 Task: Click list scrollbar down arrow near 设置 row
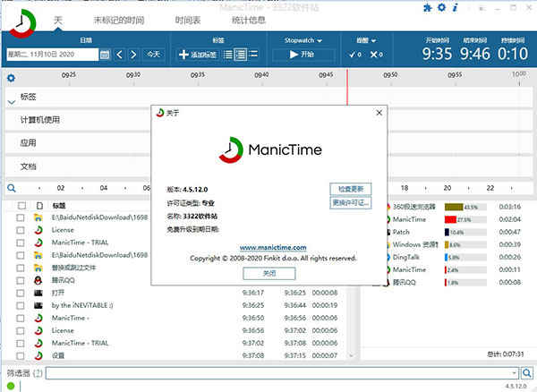point(351,355)
